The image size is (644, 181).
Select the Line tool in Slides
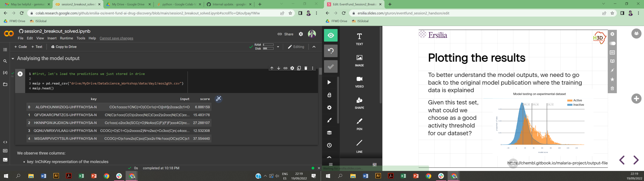point(359,146)
